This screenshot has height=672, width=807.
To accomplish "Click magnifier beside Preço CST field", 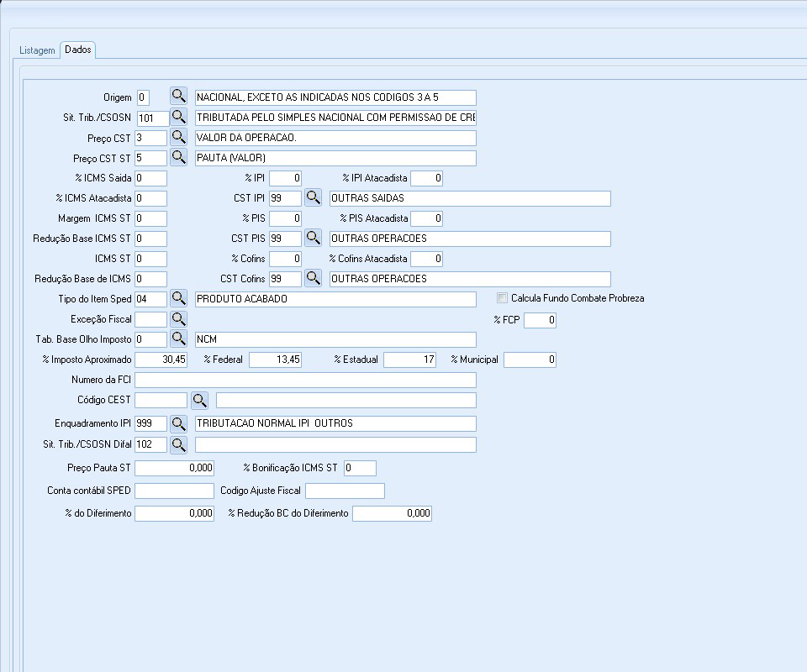I will tap(178, 137).
